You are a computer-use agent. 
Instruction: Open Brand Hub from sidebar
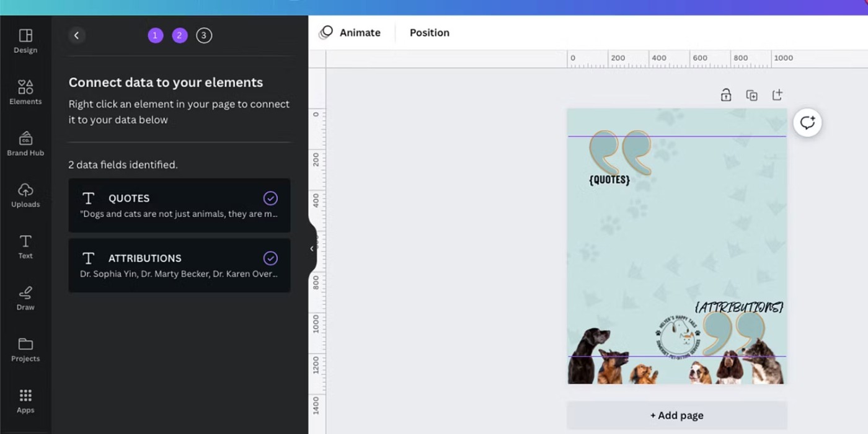click(x=25, y=144)
